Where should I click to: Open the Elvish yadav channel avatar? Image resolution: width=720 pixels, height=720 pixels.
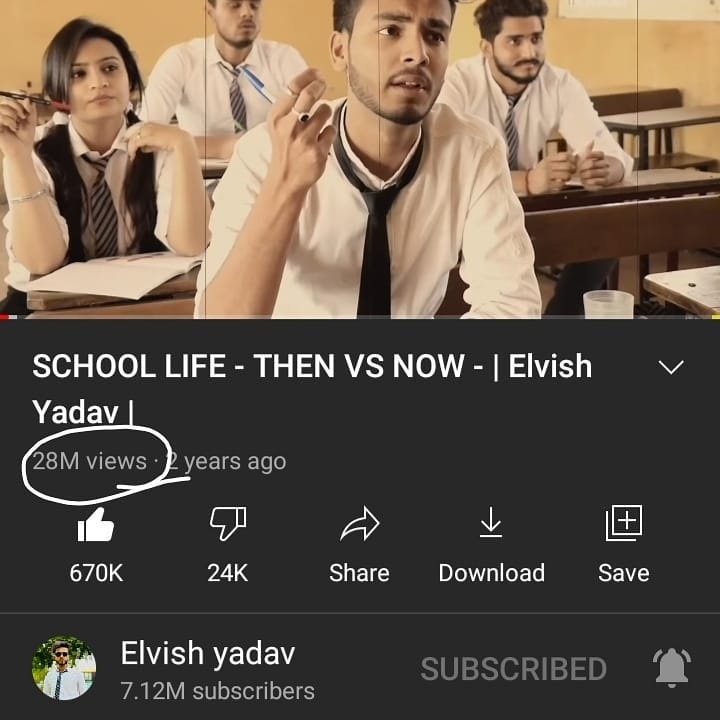(x=64, y=668)
